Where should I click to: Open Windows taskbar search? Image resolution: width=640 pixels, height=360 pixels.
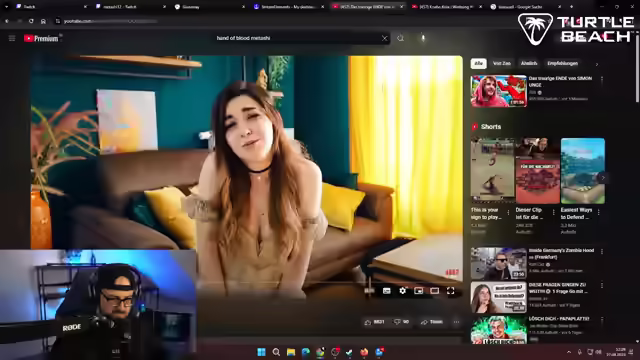click(276, 352)
